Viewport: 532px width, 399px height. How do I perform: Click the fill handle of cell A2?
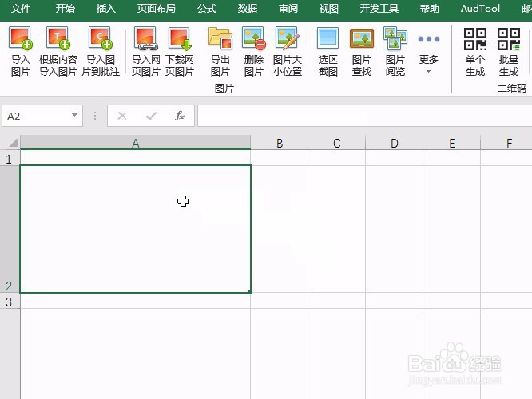[250, 292]
